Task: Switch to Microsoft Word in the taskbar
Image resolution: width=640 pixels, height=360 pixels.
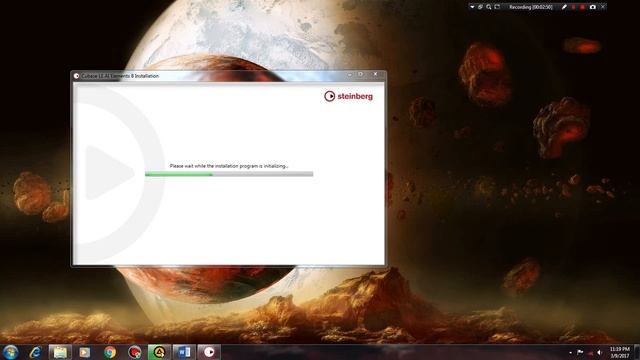Action: (184, 352)
